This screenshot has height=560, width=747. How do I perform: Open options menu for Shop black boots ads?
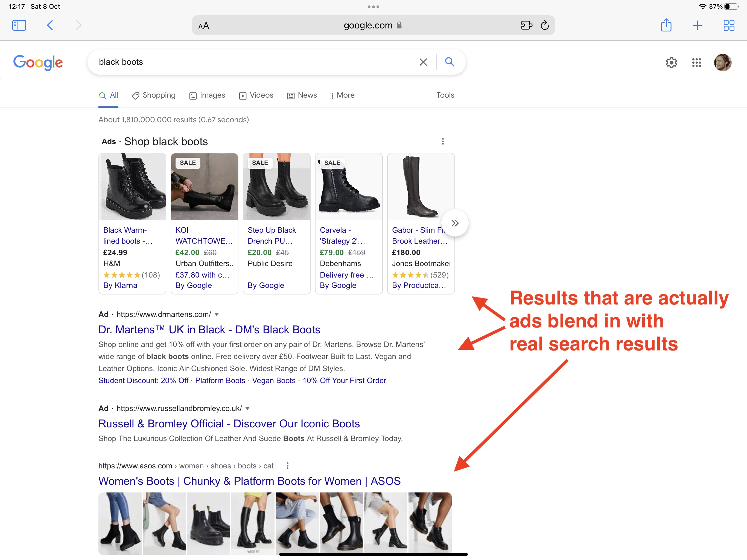tap(443, 141)
